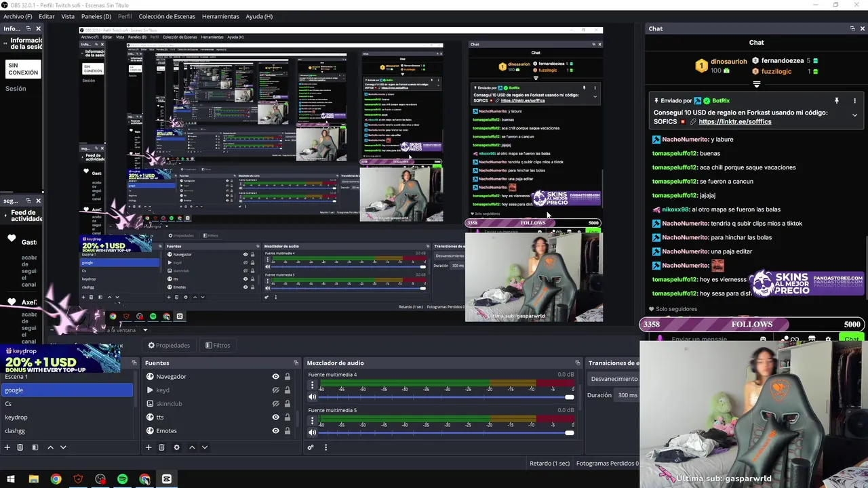Image resolution: width=868 pixels, height=488 pixels.
Task: Click the pin icon on BotRix message
Action: [x=837, y=100]
